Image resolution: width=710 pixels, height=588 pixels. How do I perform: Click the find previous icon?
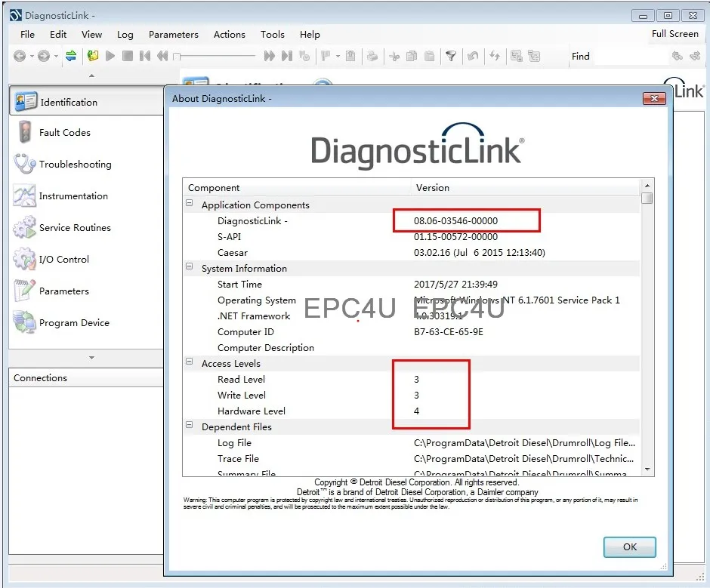(678, 56)
